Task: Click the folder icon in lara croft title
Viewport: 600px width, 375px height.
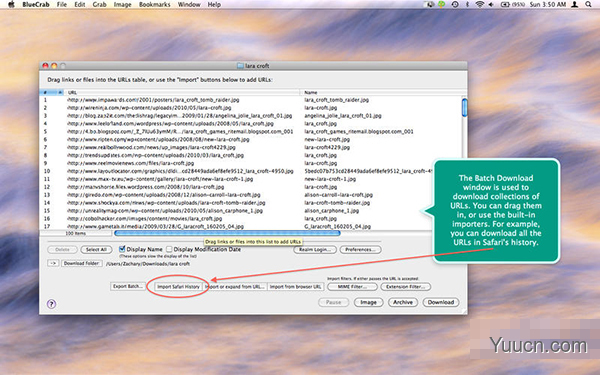Action: [240, 66]
